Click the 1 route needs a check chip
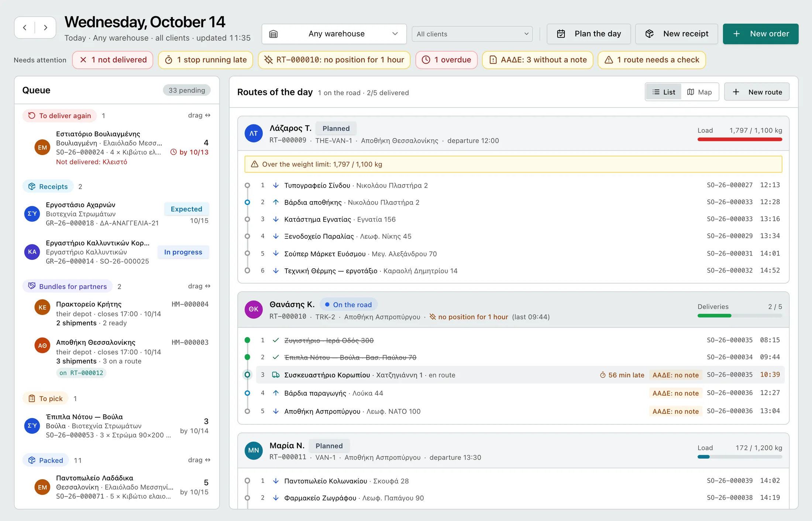This screenshot has width=812, height=521. [652, 60]
